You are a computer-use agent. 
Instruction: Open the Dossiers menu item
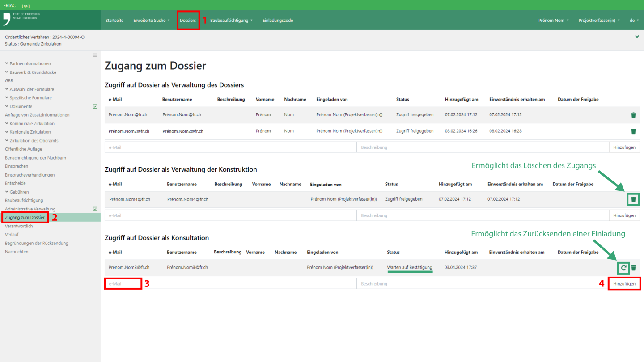(188, 21)
